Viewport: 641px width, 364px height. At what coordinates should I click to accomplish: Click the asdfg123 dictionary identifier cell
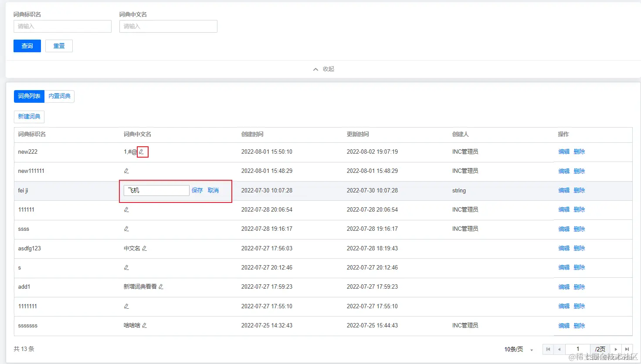[30, 249]
